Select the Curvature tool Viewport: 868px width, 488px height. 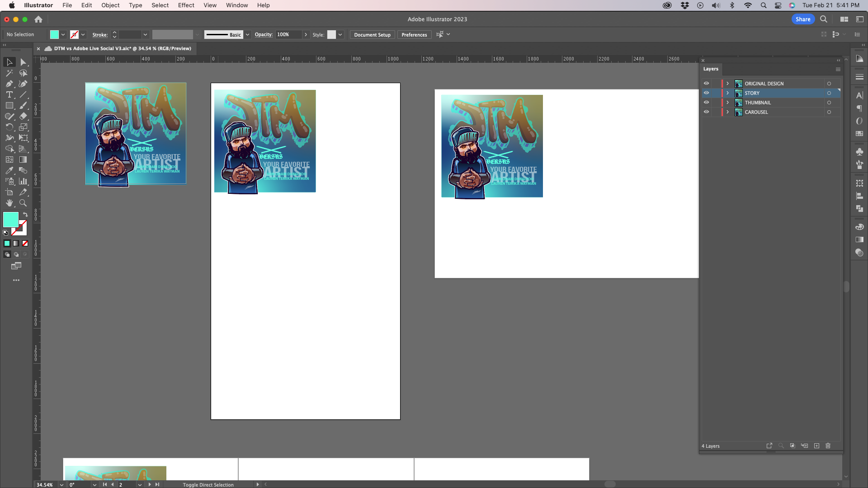[x=24, y=84]
